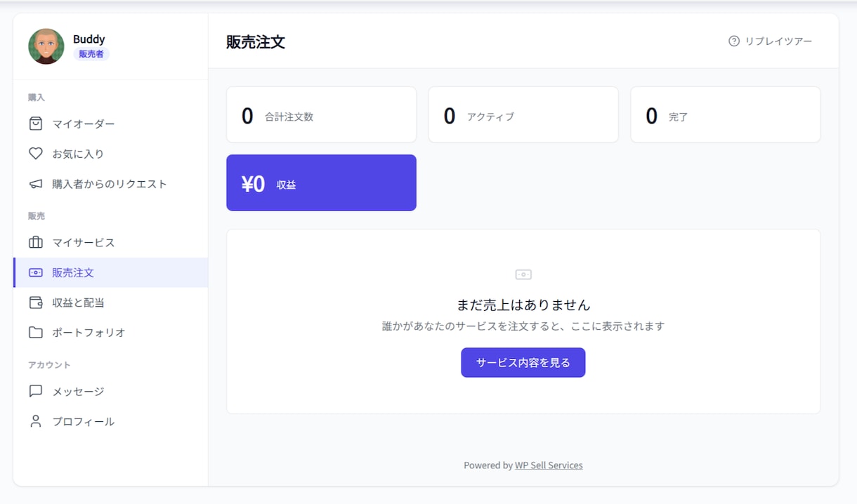
Task: Start the リプレイツアー
Action: click(x=771, y=41)
